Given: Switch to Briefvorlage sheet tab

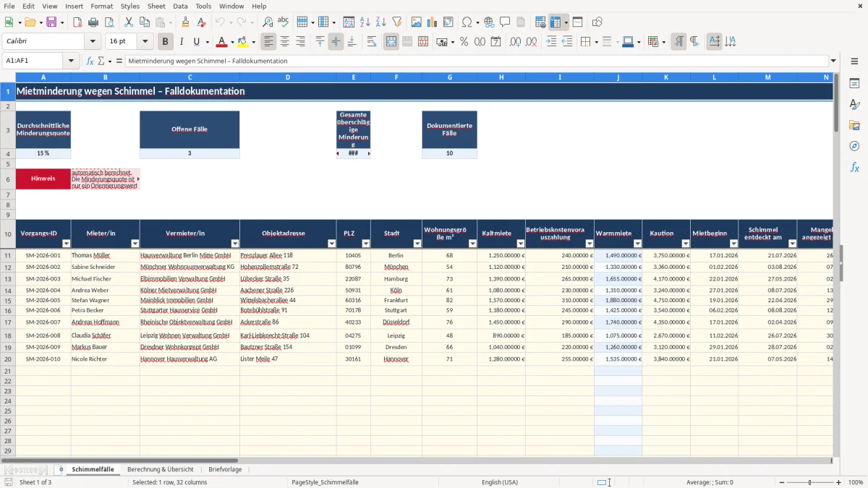Looking at the screenshot, I should pos(225,469).
